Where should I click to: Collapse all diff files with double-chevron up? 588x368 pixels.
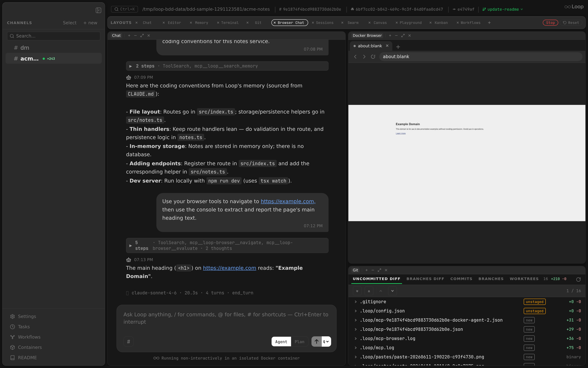(x=369, y=291)
